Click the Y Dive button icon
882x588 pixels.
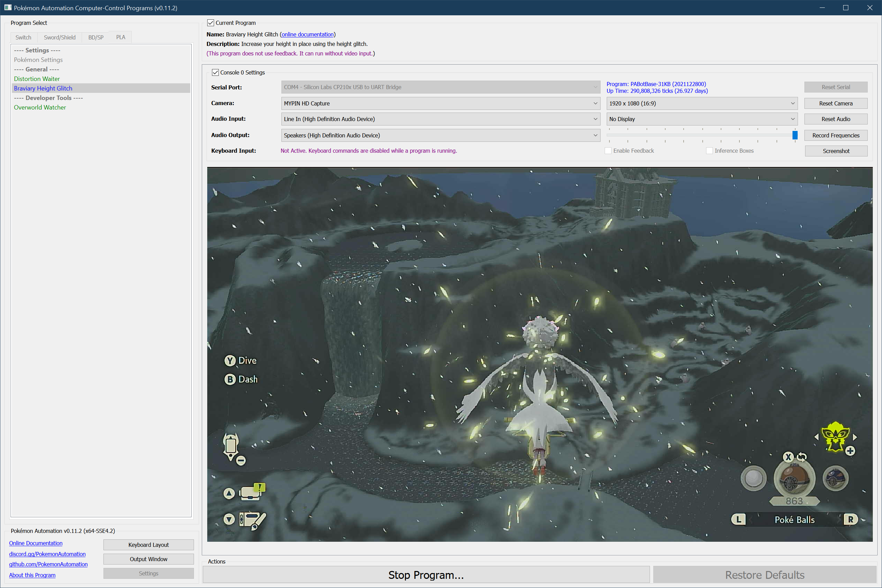pyautogui.click(x=230, y=360)
